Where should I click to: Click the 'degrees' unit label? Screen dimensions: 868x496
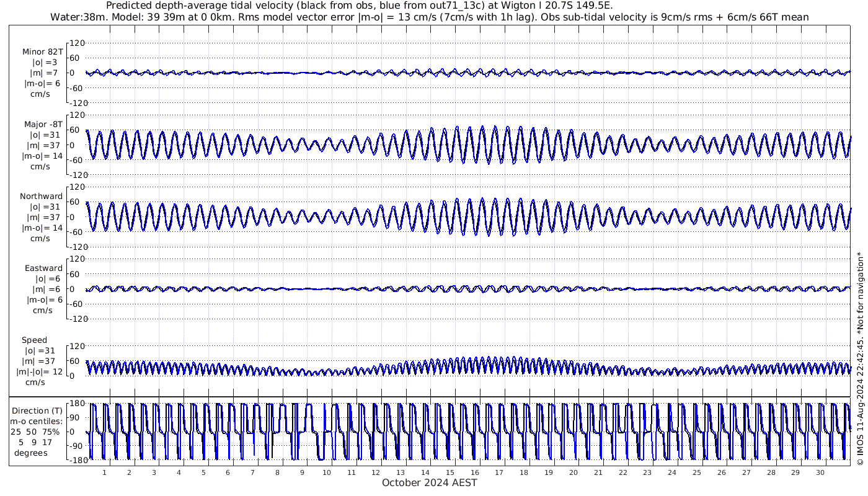click(31, 453)
